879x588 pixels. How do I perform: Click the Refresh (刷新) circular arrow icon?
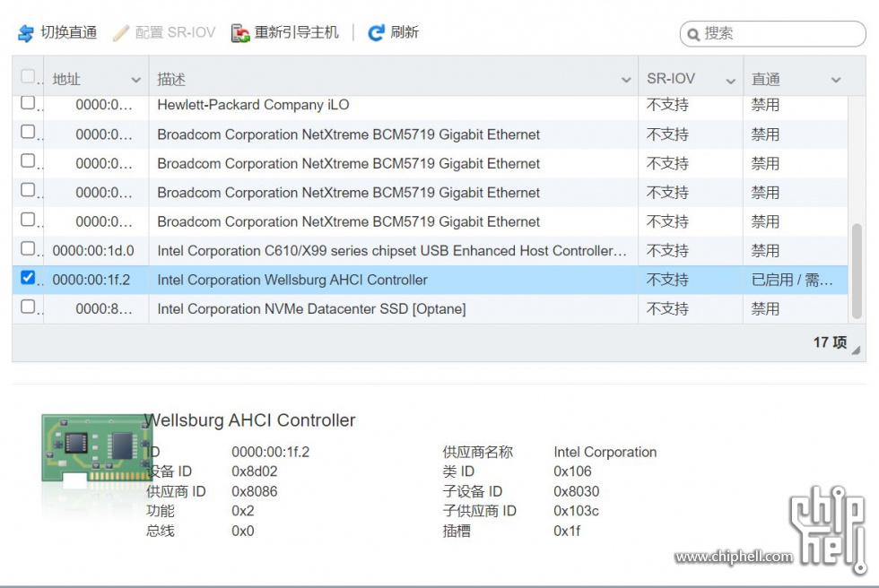click(x=376, y=33)
